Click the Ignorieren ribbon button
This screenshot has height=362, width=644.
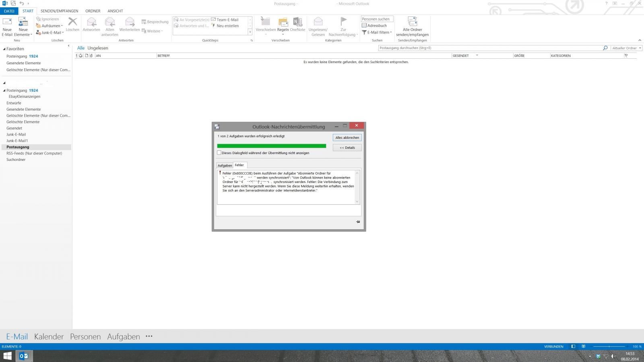[47, 19]
